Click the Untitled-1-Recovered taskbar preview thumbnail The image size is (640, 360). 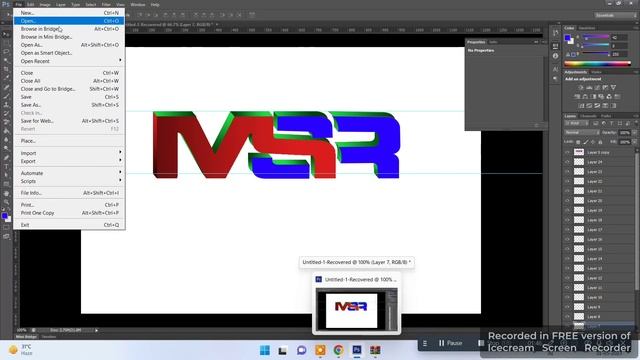coord(356,309)
